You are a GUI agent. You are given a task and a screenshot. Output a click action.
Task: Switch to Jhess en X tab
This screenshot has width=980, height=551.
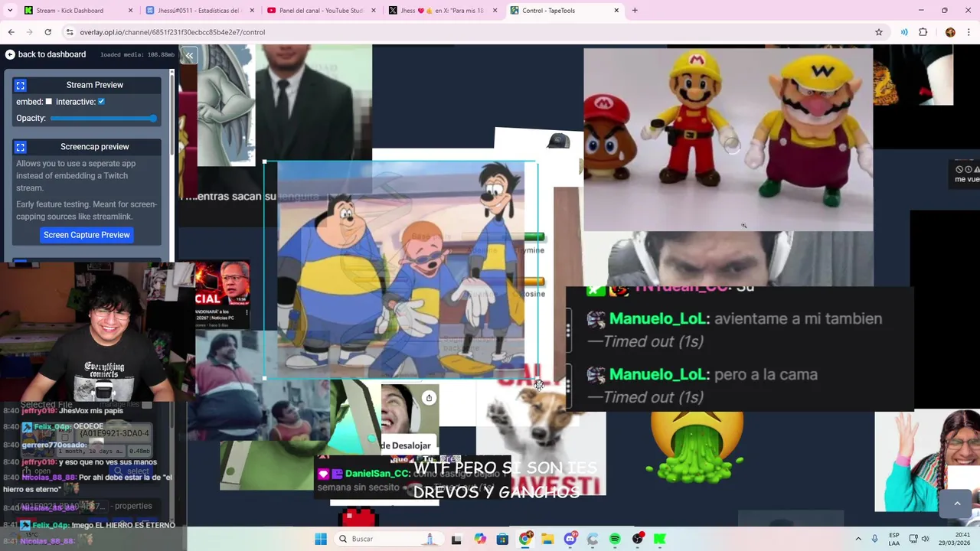click(443, 11)
